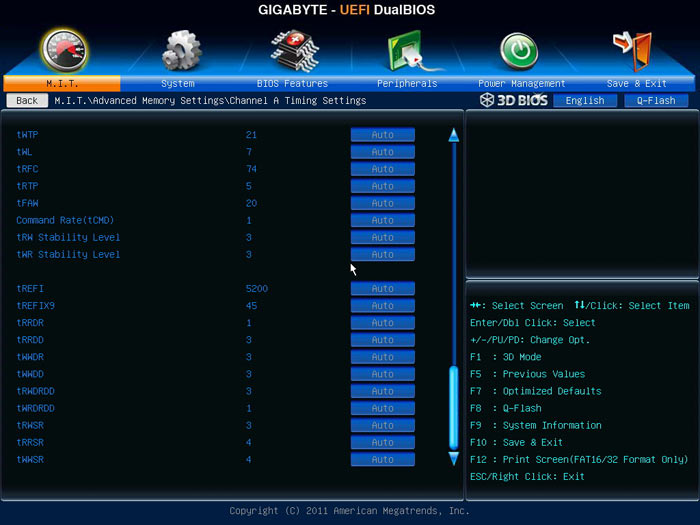Screen dimensions: 700x525
Task: Click the Save & Exit door icon
Action: click(x=633, y=51)
